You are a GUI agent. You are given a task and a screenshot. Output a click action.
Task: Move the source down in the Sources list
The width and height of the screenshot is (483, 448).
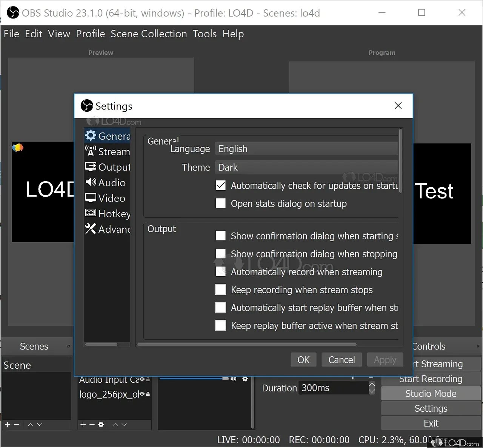124,425
